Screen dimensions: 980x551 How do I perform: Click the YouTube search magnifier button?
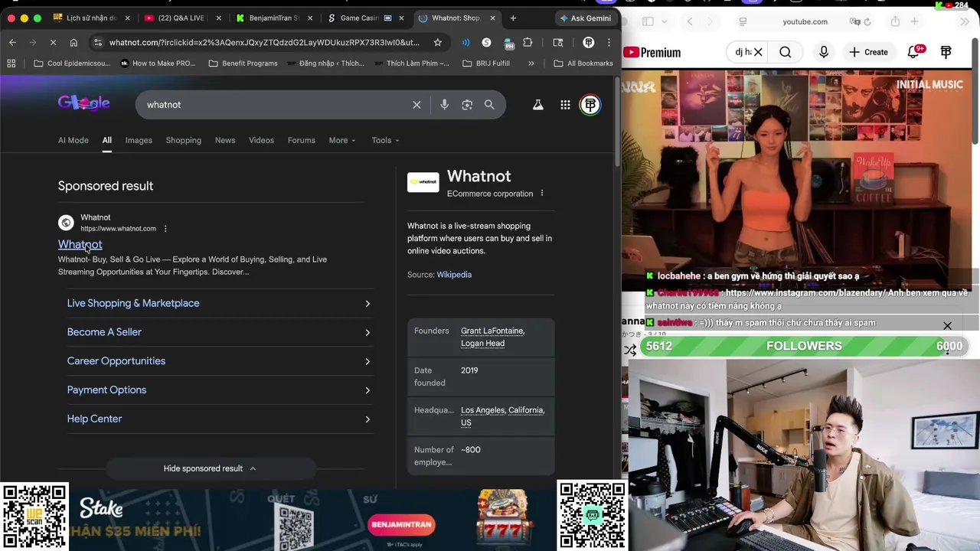pyautogui.click(x=786, y=52)
